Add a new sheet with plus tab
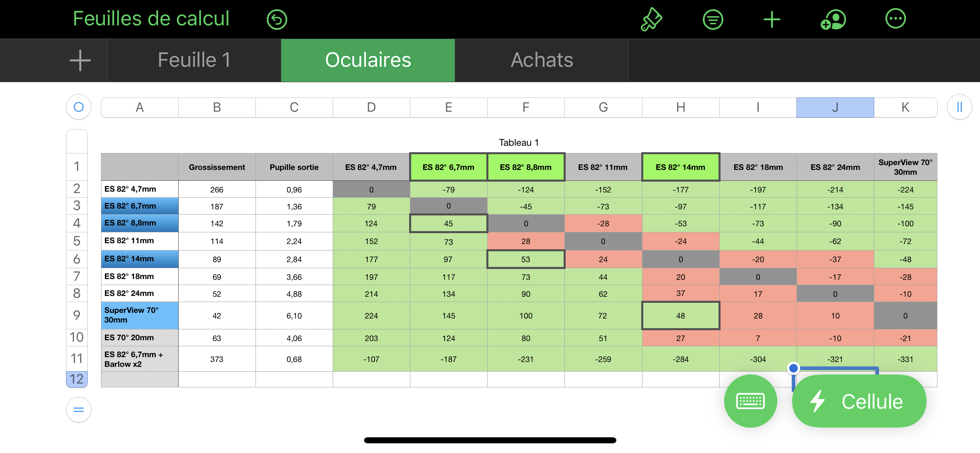Viewport: 980px width, 453px height. click(x=80, y=60)
